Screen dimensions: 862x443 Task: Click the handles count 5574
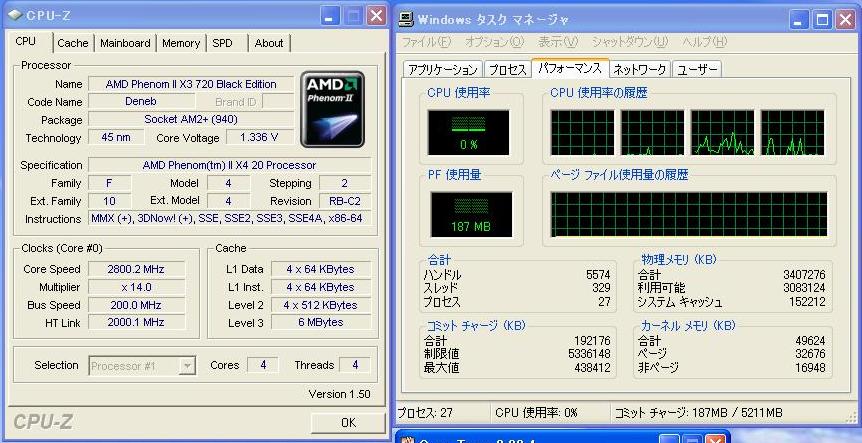[x=598, y=275]
